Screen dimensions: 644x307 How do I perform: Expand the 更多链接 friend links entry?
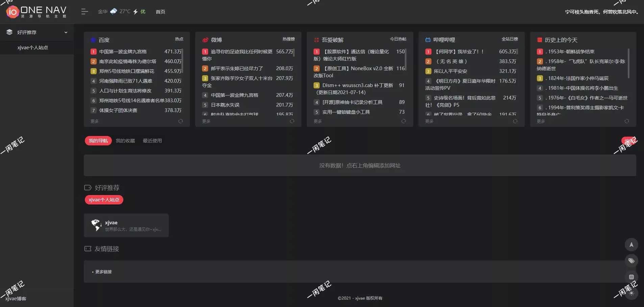(103, 272)
